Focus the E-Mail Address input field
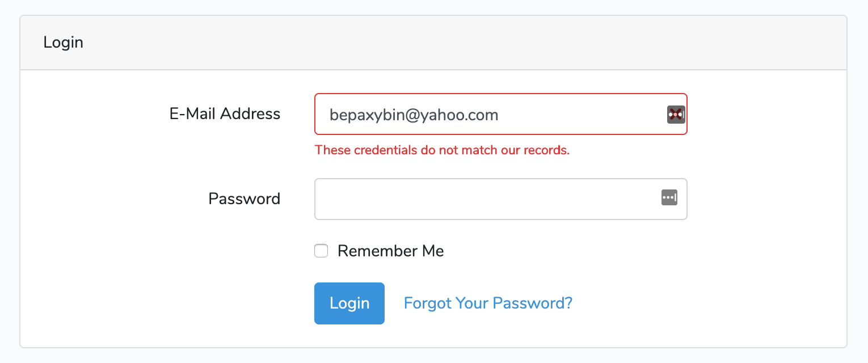Screen dimensions: 868x363 coord(501,114)
